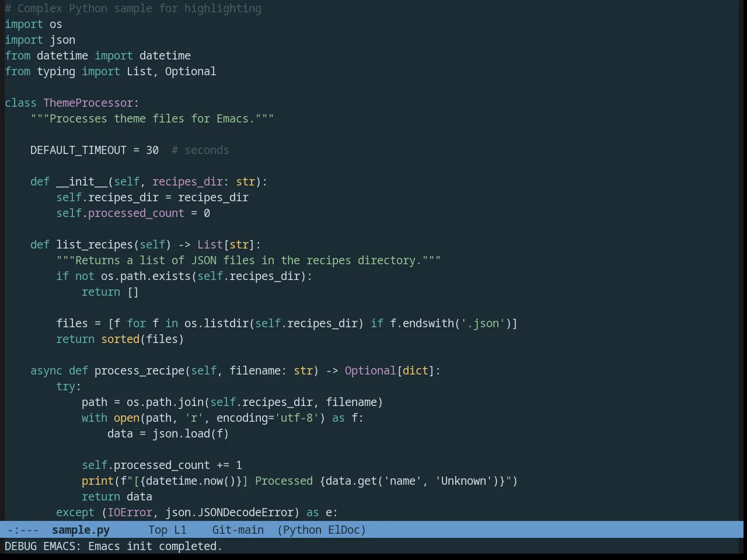Click 'return data' statement
Image resolution: width=747 pixels, height=560 pixels.
point(117,496)
